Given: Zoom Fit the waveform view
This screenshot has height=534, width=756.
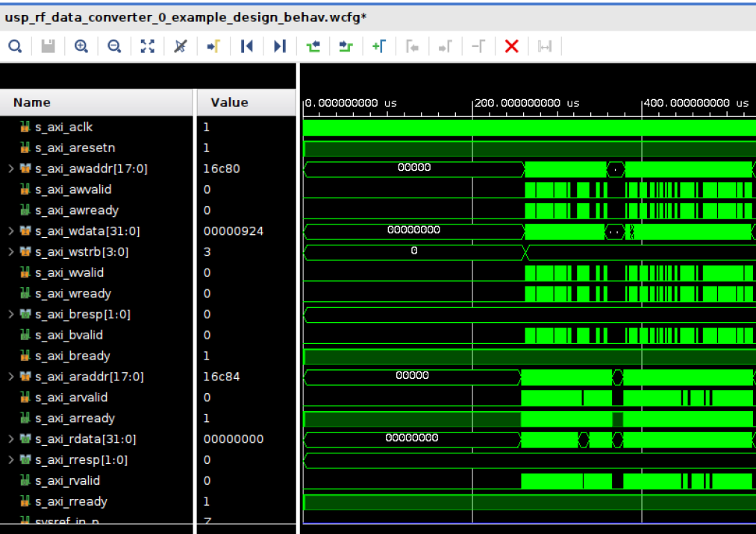Looking at the screenshot, I should tap(146, 45).
